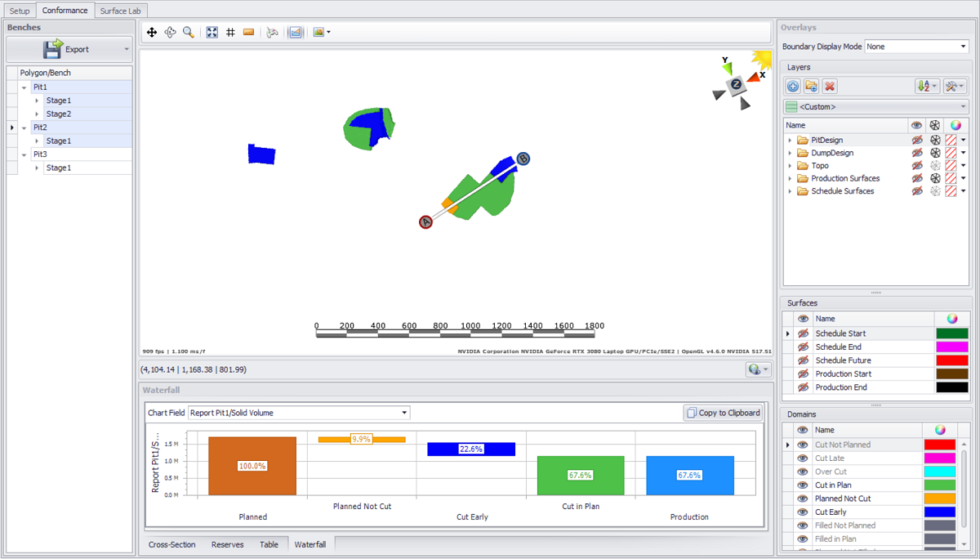
Task: Hide the Cut in Plan domain
Action: pos(803,485)
